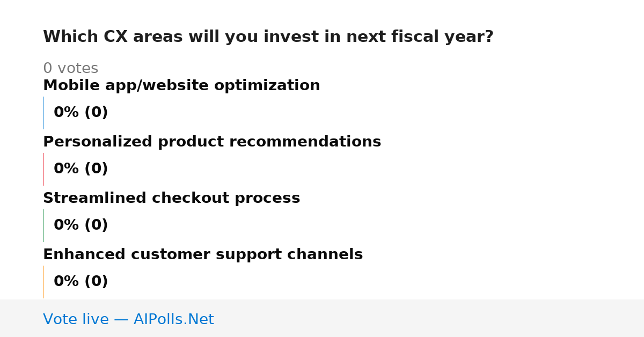Click the (0) count beside Streamlined checkout percentage
The image size is (644, 337).
click(x=96, y=225)
